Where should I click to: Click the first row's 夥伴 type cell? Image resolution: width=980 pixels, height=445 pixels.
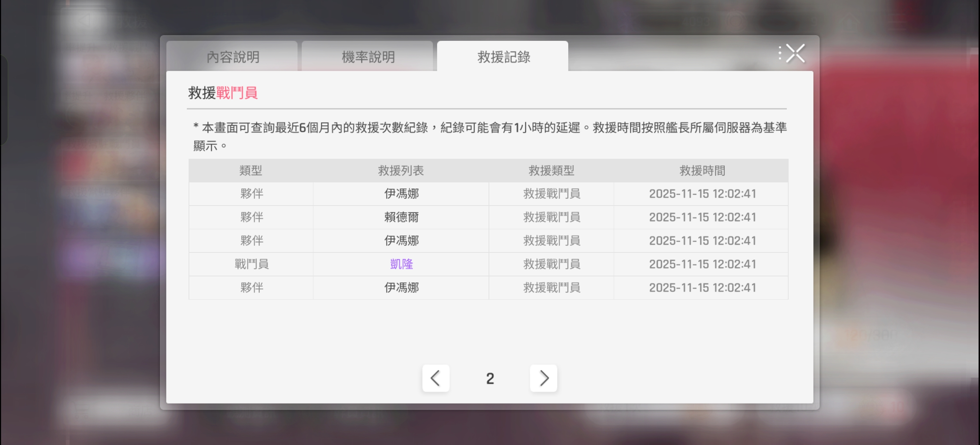point(251,194)
